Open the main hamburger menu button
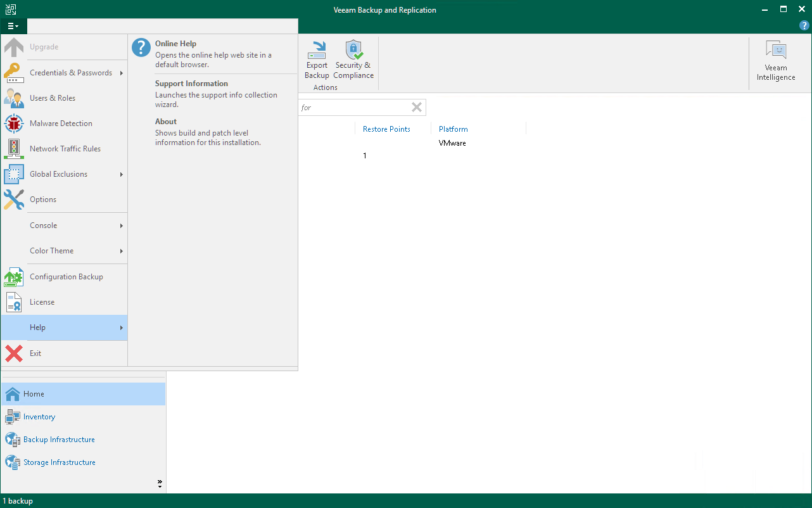812x508 pixels. (x=13, y=26)
